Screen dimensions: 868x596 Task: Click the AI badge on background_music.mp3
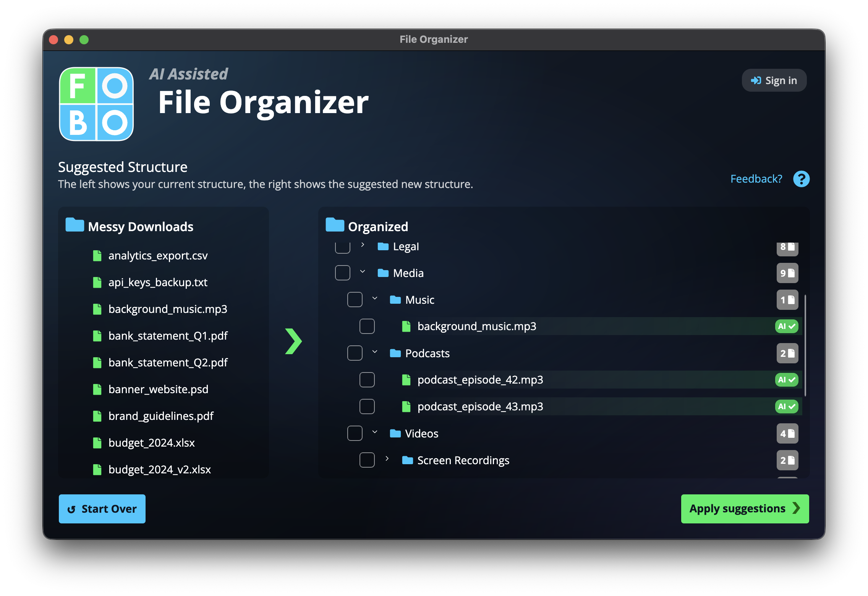pos(786,326)
